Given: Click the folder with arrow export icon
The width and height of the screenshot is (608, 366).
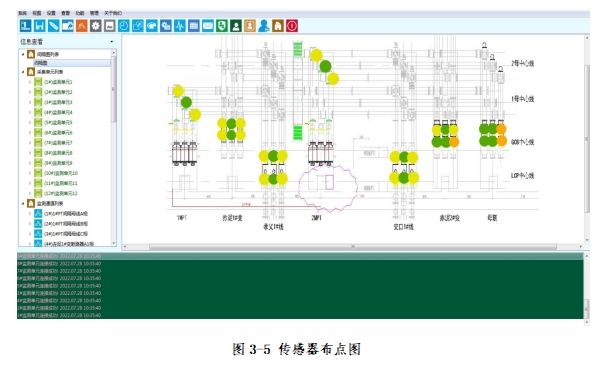Looking at the screenshot, I should (68, 26).
